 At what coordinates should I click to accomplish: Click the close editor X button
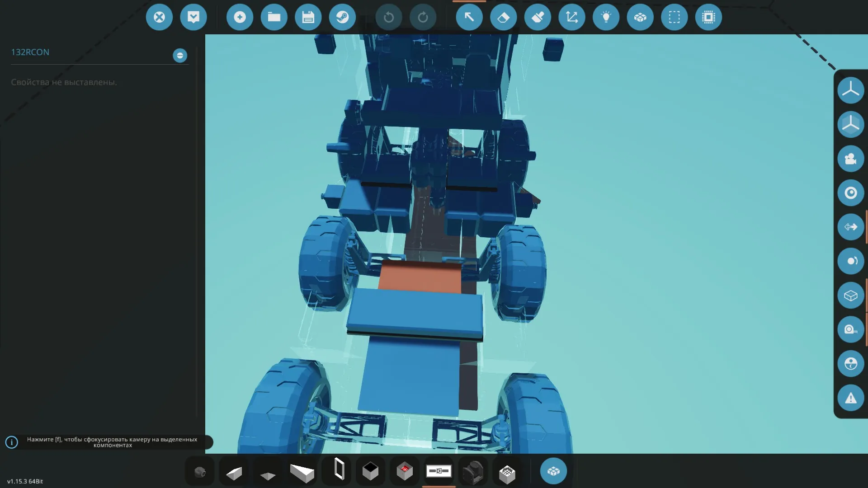click(159, 17)
